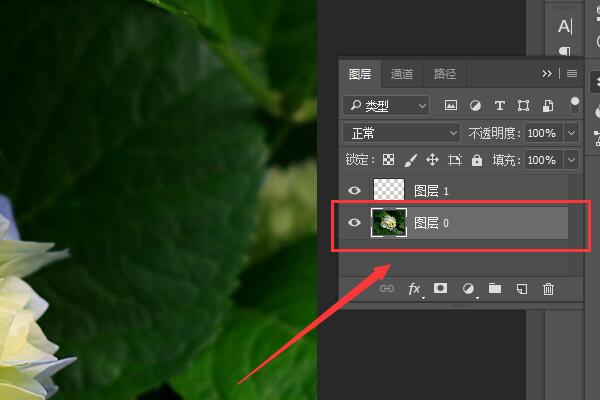Filter layers by smart object icon
This screenshot has height=400, width=600.
coord(548,106)
